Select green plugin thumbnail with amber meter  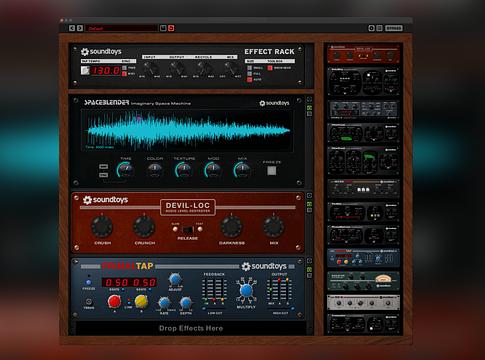(363, 281)
